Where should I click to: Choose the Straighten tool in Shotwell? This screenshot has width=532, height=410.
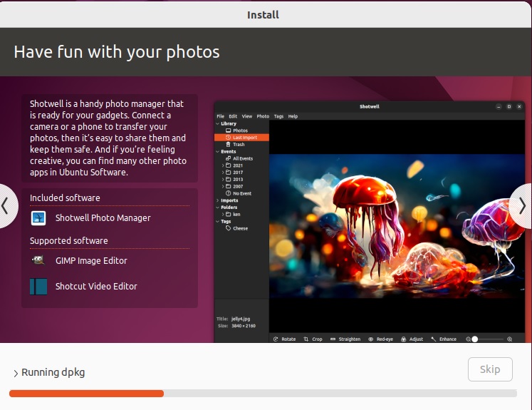[345, 339]
